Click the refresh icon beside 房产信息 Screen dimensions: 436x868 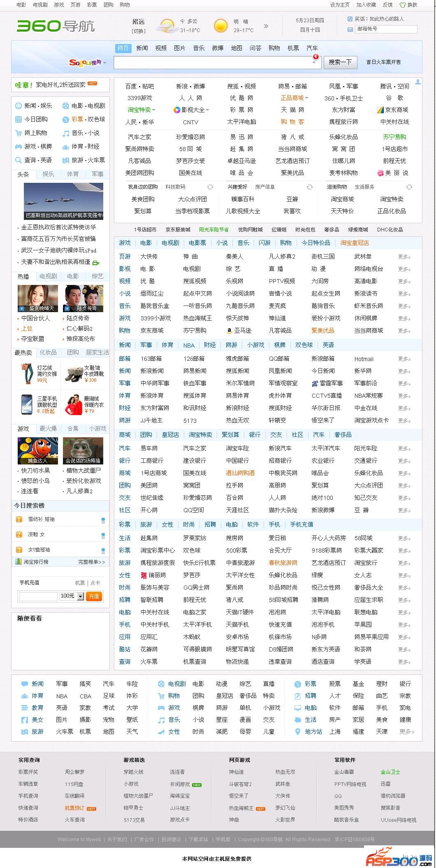coord(310,187)
